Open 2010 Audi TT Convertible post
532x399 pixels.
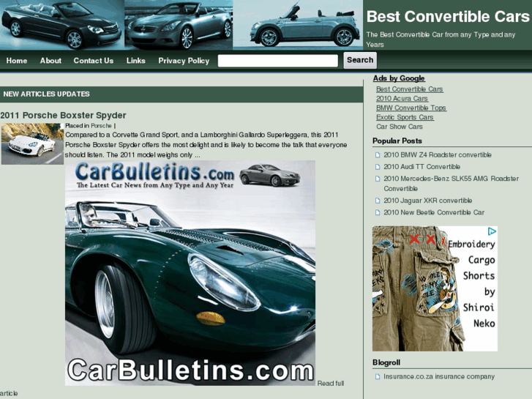point(422,167)
